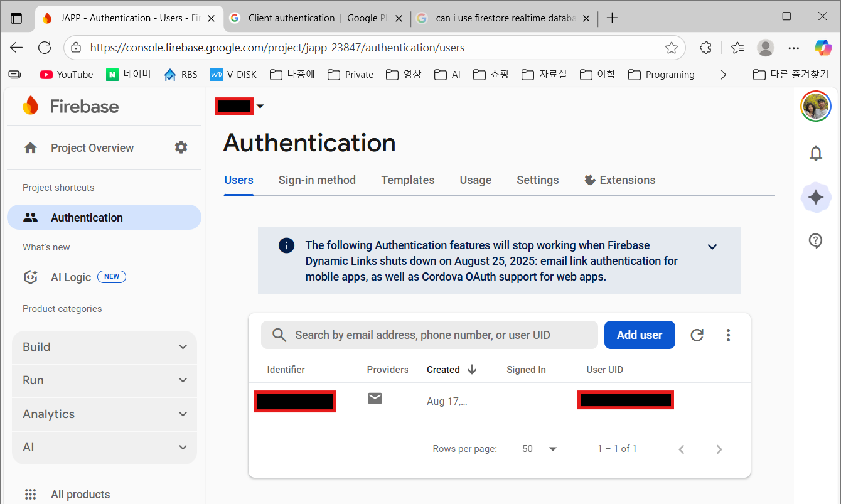Image resolution: width=841 pixels, height=504 pixels.
Task: Open All products grid
Action: tap(67, 495)
